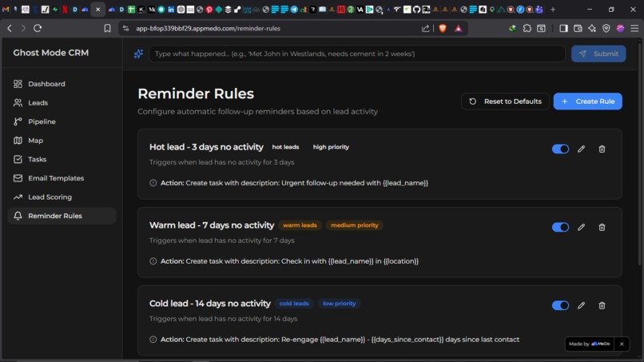Click the Ghost Mode CRM title
644x362 pixels.
[x=51, y=53]
